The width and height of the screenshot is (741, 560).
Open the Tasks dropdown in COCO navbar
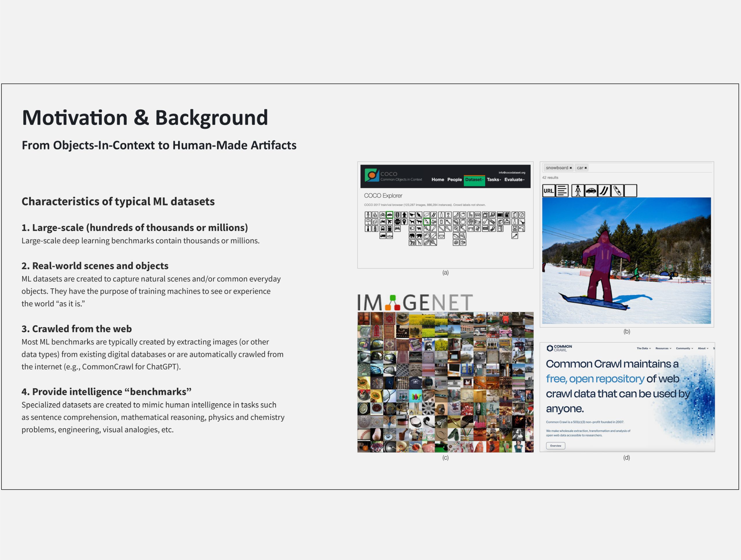tap(494, 180)
